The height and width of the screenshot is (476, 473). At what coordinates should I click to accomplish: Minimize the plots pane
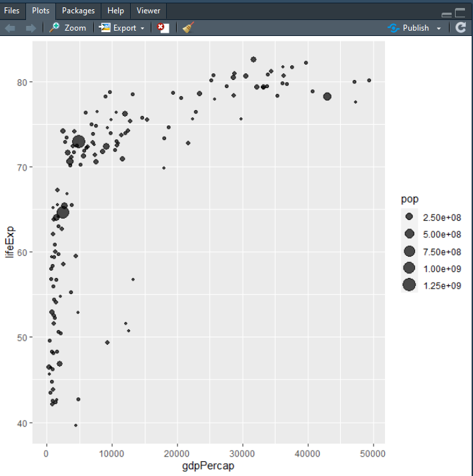pos(446,14)
